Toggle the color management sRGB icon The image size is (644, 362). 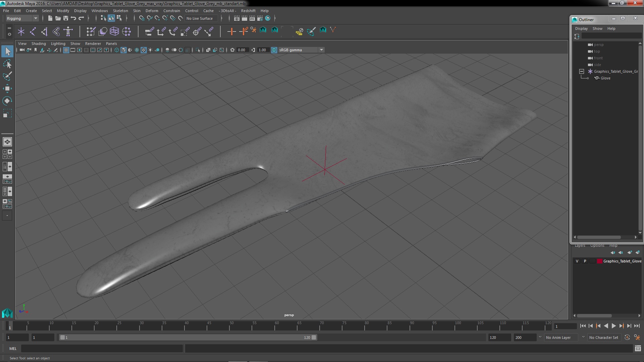pyautogui.click(x=274, y=50)
